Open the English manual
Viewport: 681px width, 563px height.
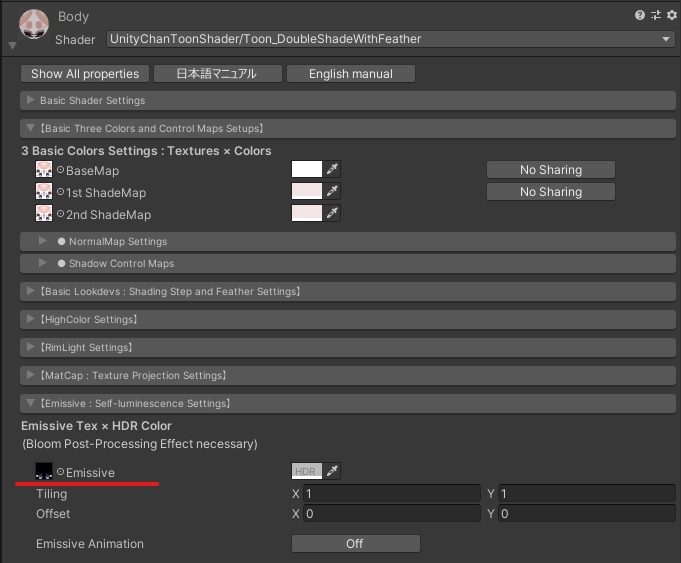[350, 74]
